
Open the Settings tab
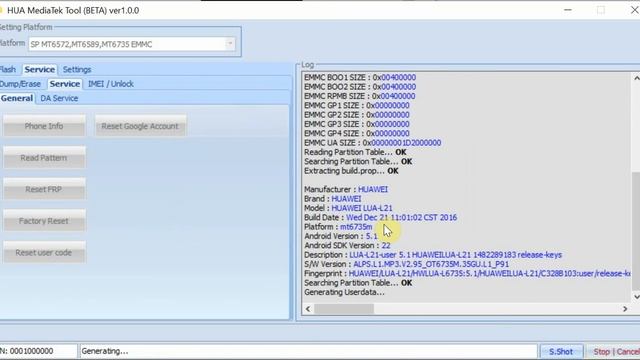tap(77, 69)
